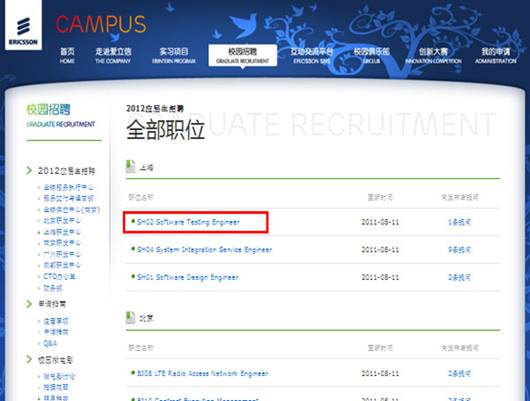Switch to THE COMPANY navigation tab
530x401 pixels.
click(113, 55)
